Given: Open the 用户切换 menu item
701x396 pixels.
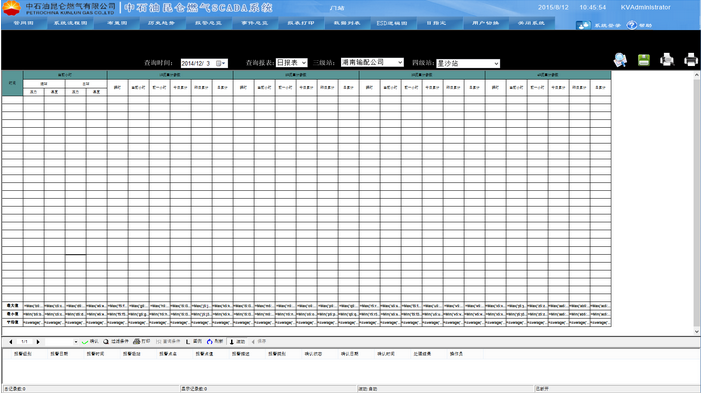Looking at the screenshot, I should coord(485,23).
